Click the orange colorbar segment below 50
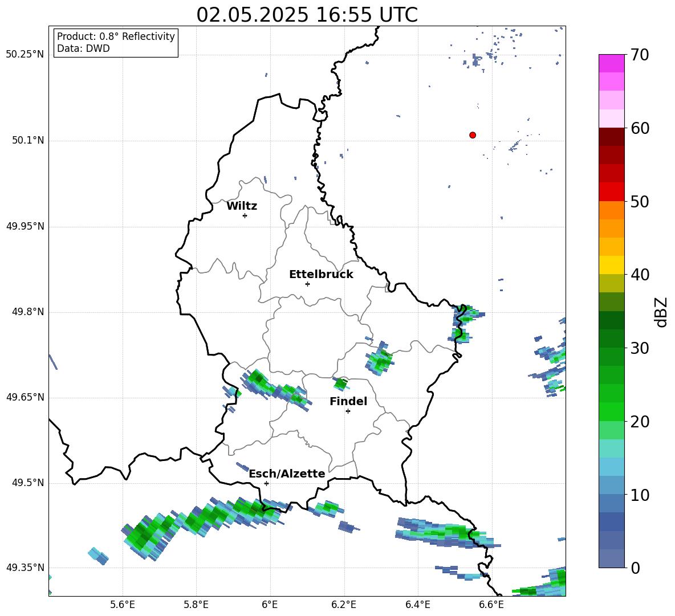Viewport: 675px width, 616px height. point(611,210)
